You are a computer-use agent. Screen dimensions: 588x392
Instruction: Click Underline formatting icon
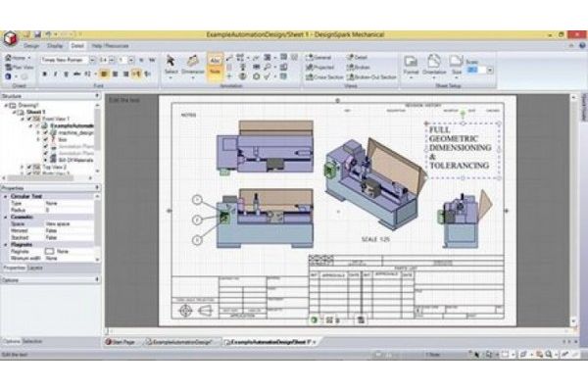[66, 73]
